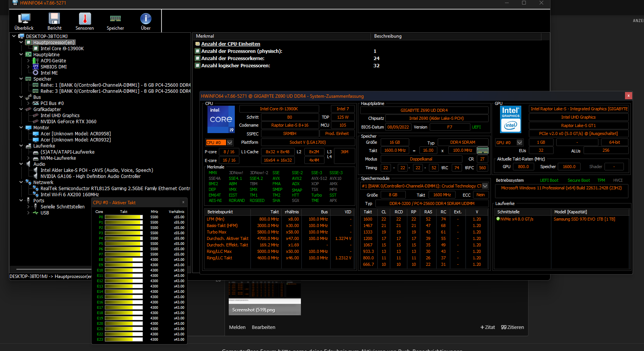Click the P0 core clock bar

pos(124,217)
